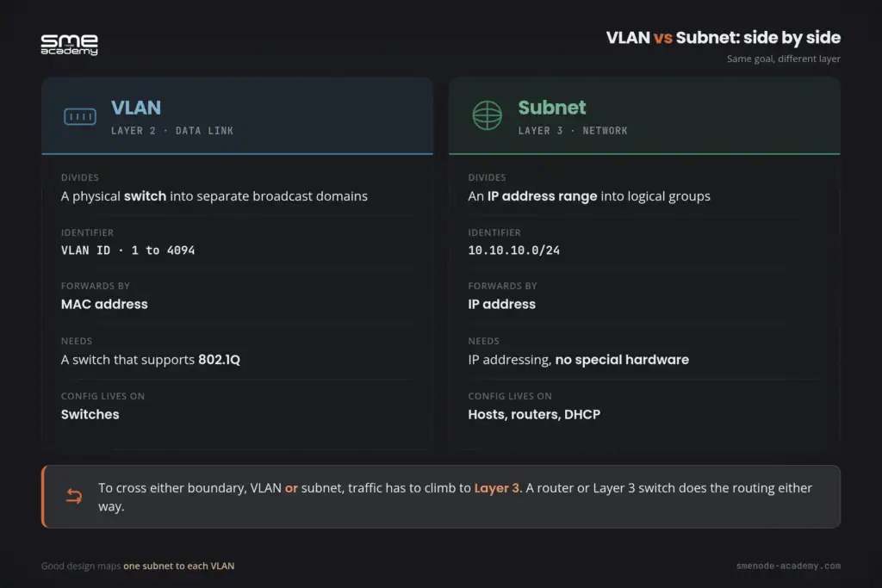
Task: Click 'LAYER 3 · NETWORK' label
Action: 573,130
